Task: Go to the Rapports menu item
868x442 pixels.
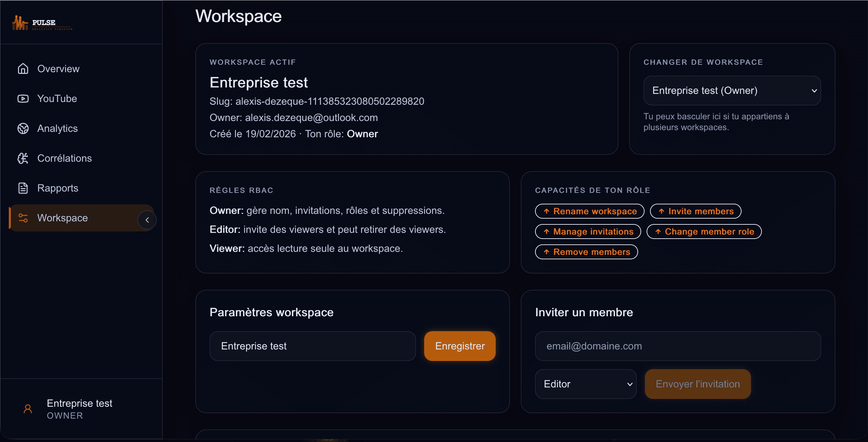Action: tap(58, 188)
